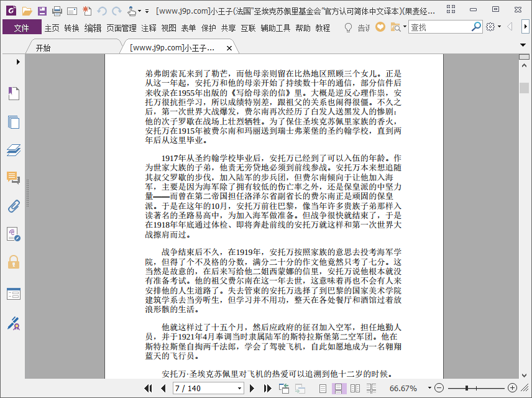Image resolution: width=532 pixels, height=398 pixels.
Task: Go to the first page
Action: pyautogui.click(x=148, y=388)
